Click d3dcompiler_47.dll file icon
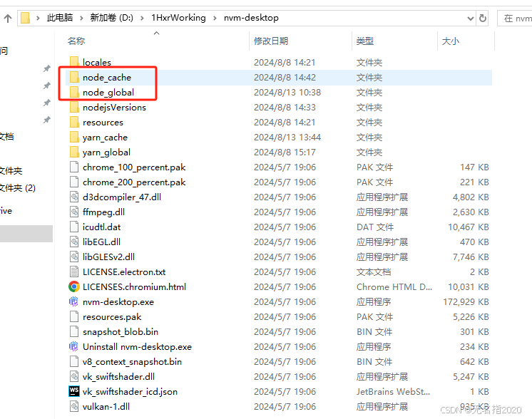Viewport: 532px width, 419px height. point(74,197)
